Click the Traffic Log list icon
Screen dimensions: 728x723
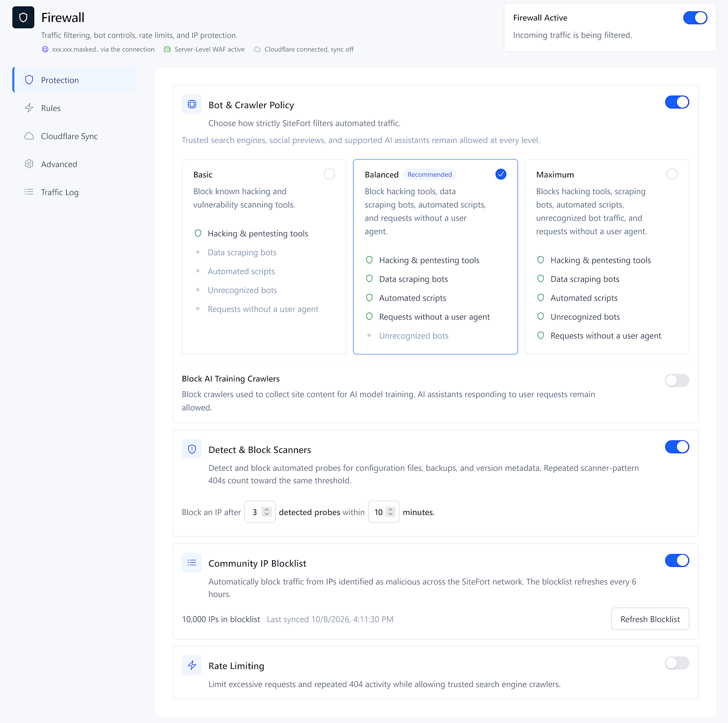pos(29,192)
